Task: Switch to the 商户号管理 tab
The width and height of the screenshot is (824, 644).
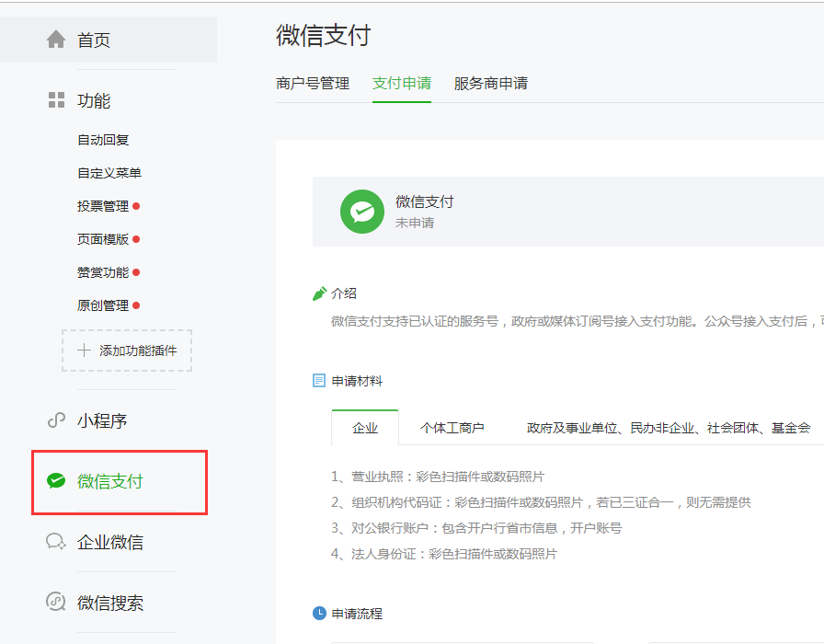Action: point(313,83)
